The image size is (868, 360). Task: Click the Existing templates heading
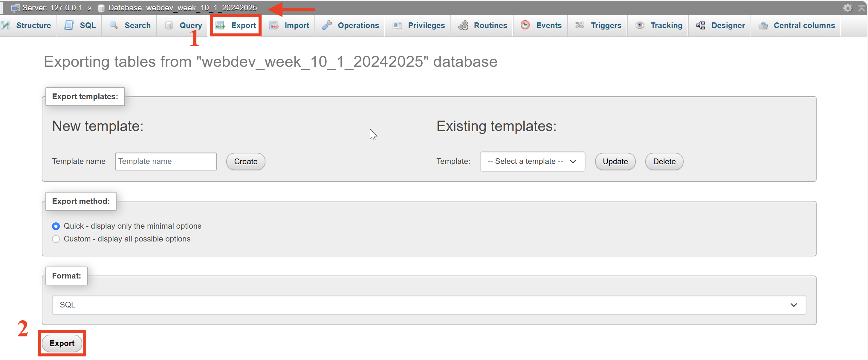click(496, 126)
